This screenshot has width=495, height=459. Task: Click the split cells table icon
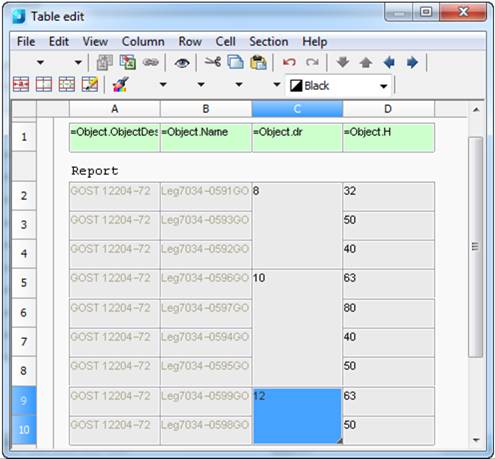(67, 84)
